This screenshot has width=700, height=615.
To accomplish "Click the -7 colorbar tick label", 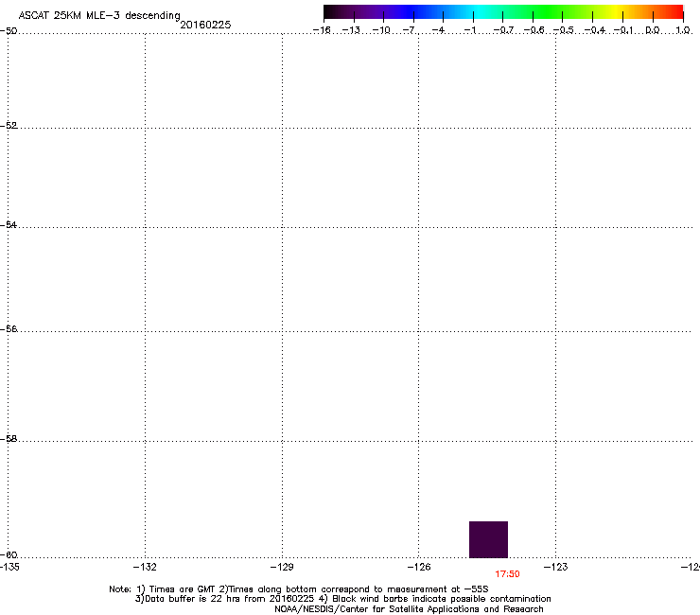I will 411,30.
